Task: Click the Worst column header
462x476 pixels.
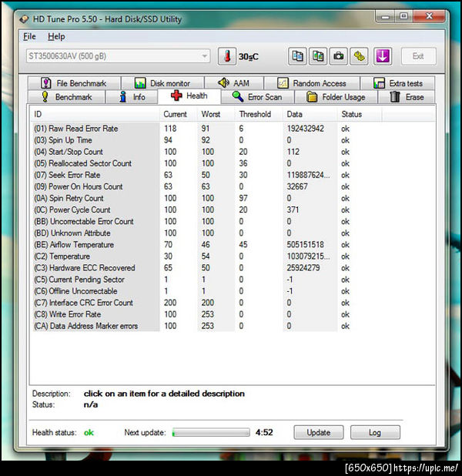Action: tap(216, 114)
